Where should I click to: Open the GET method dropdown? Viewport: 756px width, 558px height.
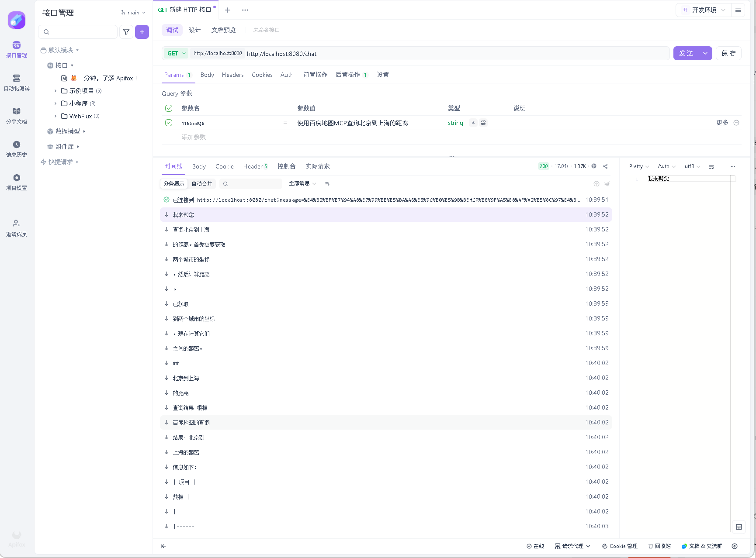[177, 53]
